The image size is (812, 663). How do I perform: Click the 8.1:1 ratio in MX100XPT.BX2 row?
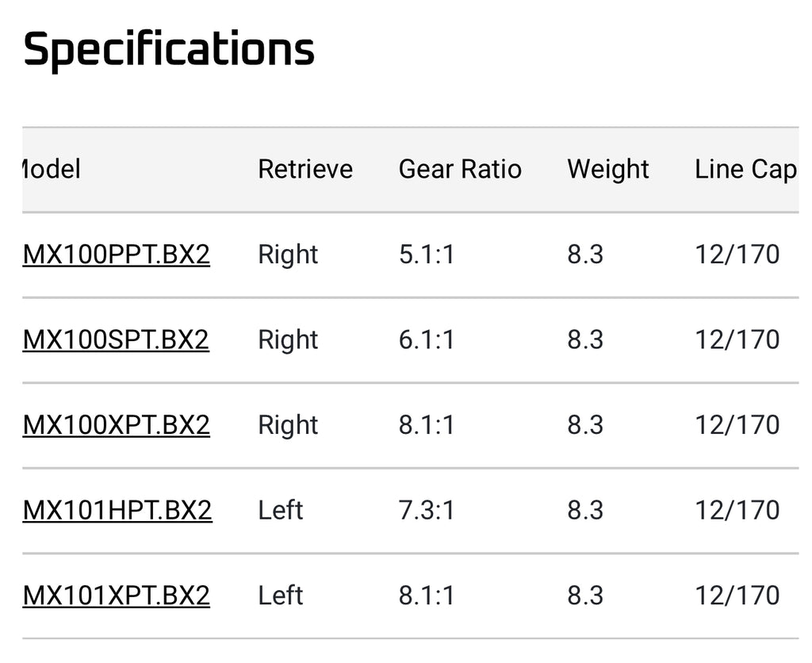(x=427, y=425)
